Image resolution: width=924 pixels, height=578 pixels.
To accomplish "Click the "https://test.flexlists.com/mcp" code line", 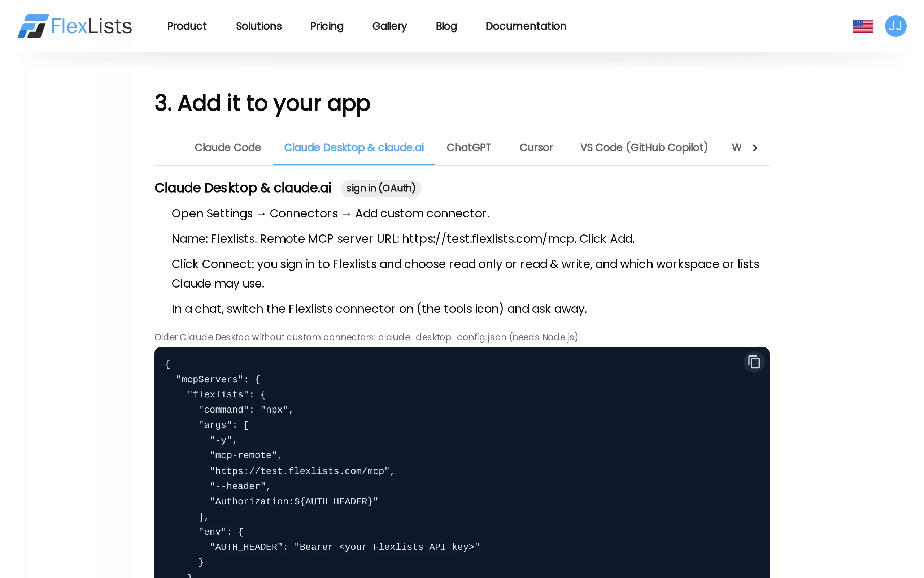I will coord(302,471).
